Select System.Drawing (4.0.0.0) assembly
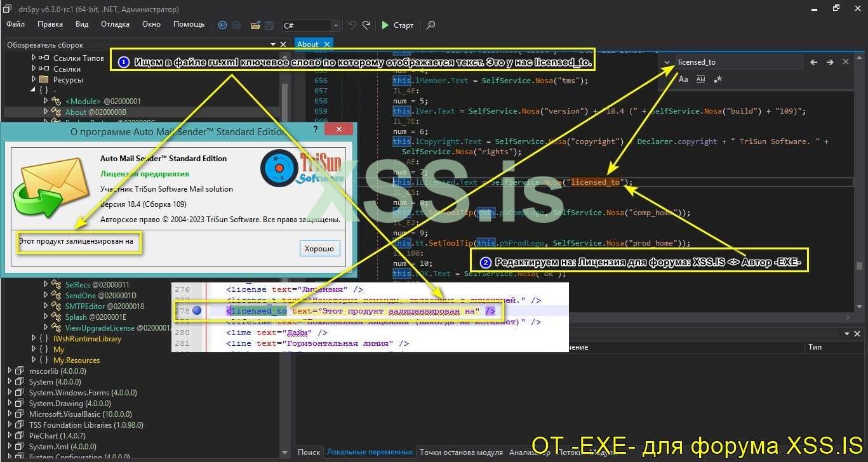This screenshot has width=868, height=462. point(70,403)
